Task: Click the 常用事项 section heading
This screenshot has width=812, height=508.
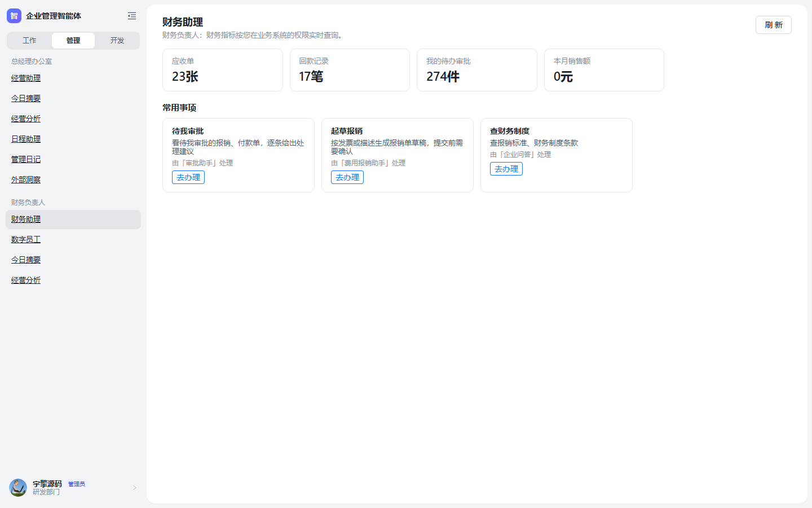Action: (x=179, y=108)
